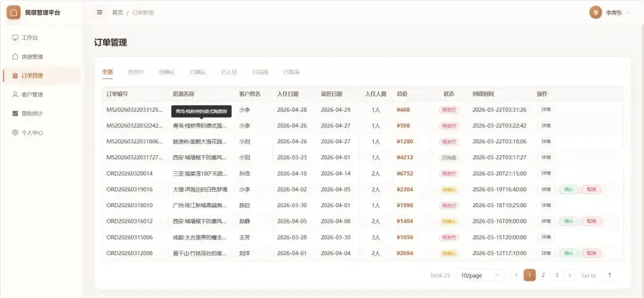This screenshot has width=644, height=298.
Task: Click the 工作台 monitor icon
Action: coord(15,38)
